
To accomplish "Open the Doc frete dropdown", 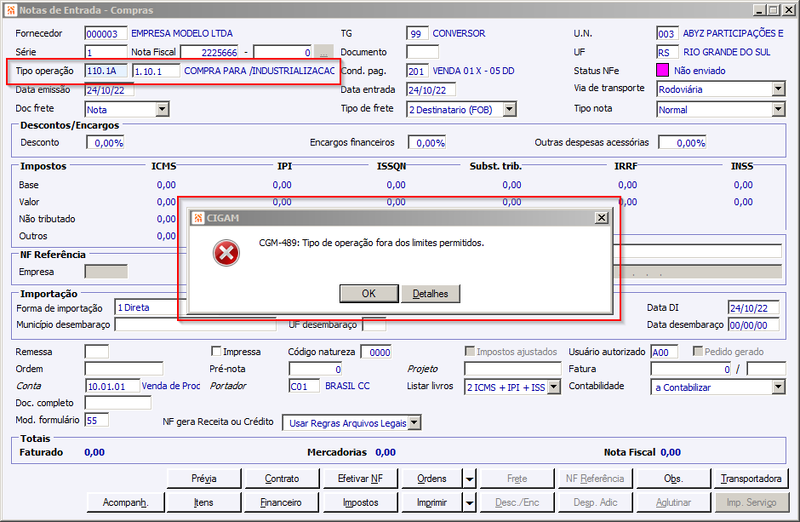I will [162, 109].
